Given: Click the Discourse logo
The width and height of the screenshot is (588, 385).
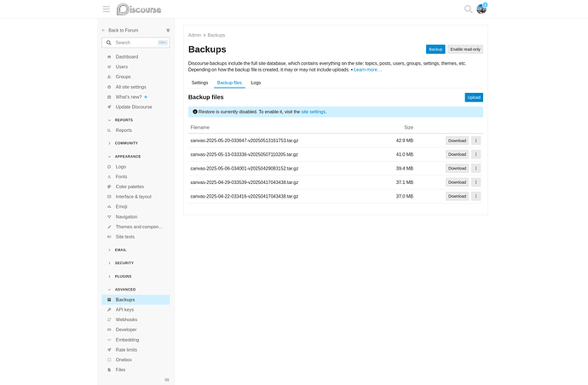Looking at the screenshot, I should click(139, 9).
